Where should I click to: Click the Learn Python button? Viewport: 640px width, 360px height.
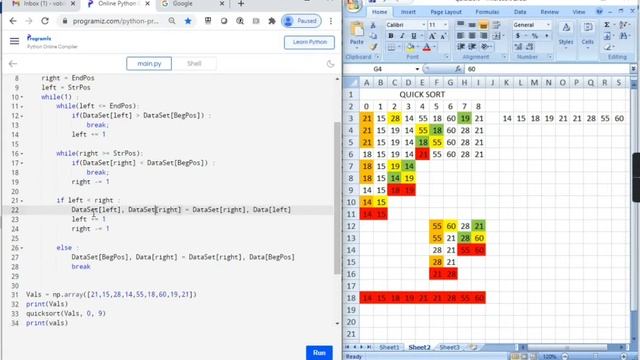pyautogui.click(x=309, y=42)
